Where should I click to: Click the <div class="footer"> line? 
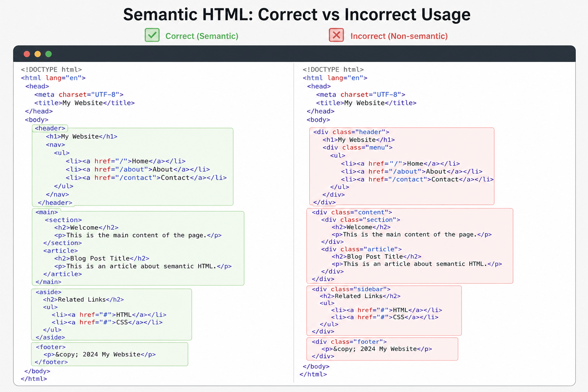tap(349, 342)
